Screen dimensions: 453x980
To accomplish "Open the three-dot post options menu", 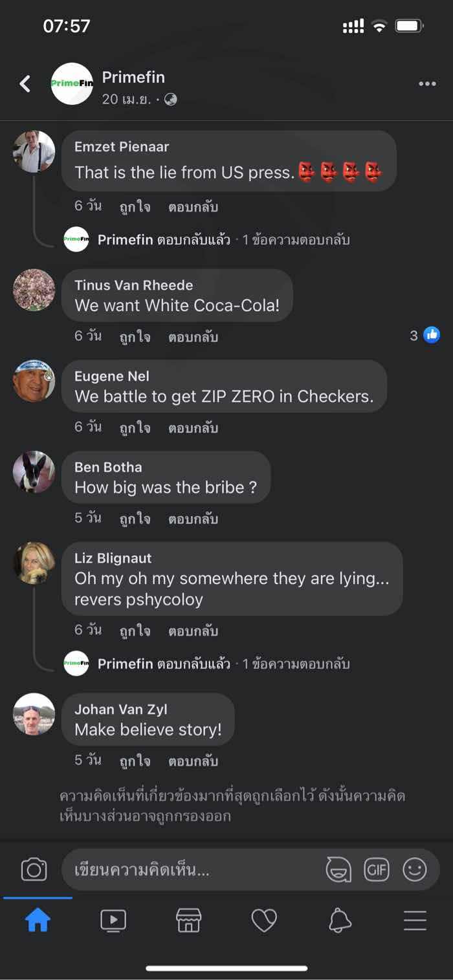I will [x=427, y=84].
